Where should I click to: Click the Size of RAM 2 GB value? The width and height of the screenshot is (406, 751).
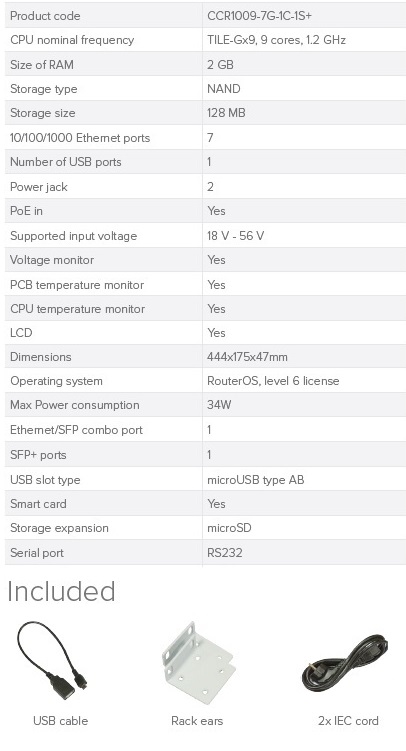point(220,65)
